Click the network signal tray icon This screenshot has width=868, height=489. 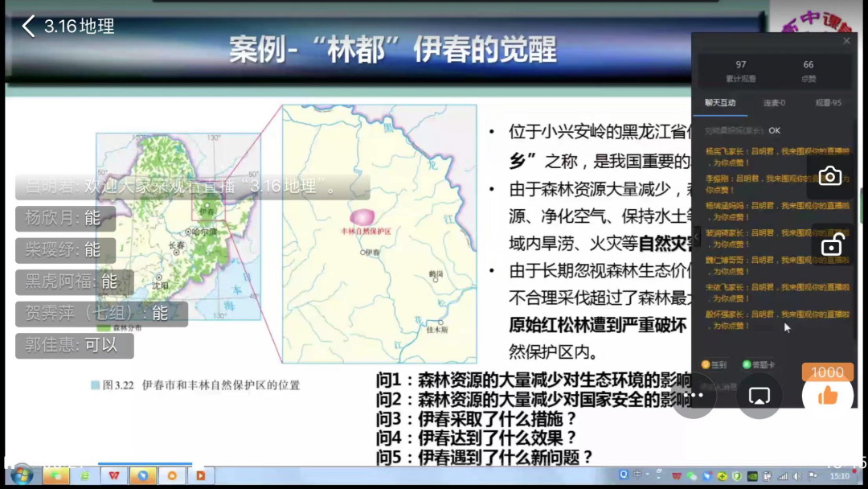tap(782, 476)
